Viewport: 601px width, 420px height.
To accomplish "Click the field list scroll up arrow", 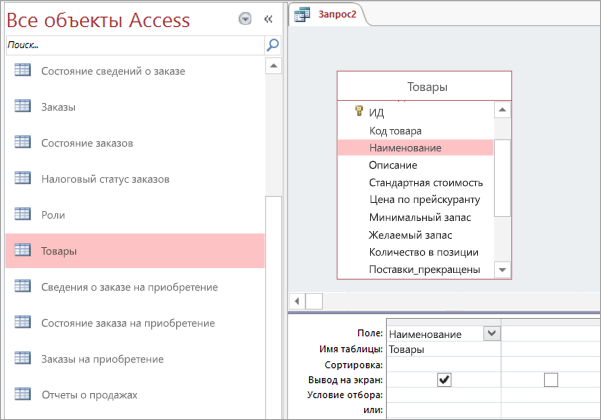I will click(502, 110).
